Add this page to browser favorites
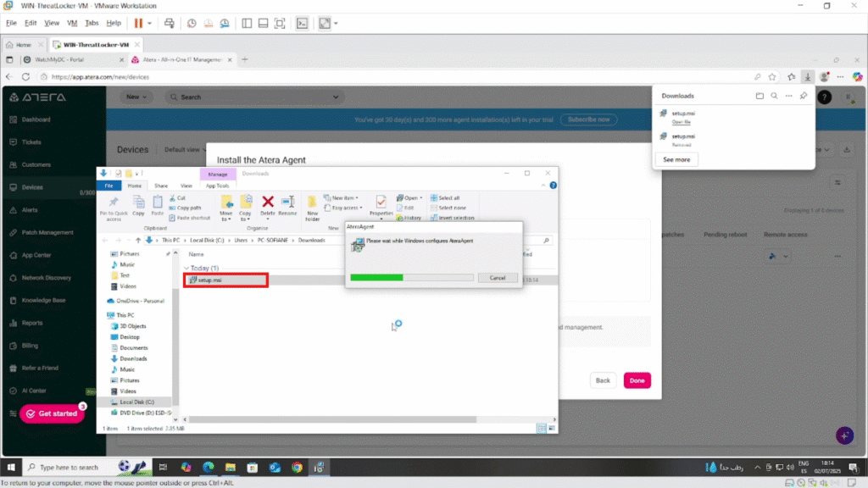This screenshot has height=488, width=868. 772,77
